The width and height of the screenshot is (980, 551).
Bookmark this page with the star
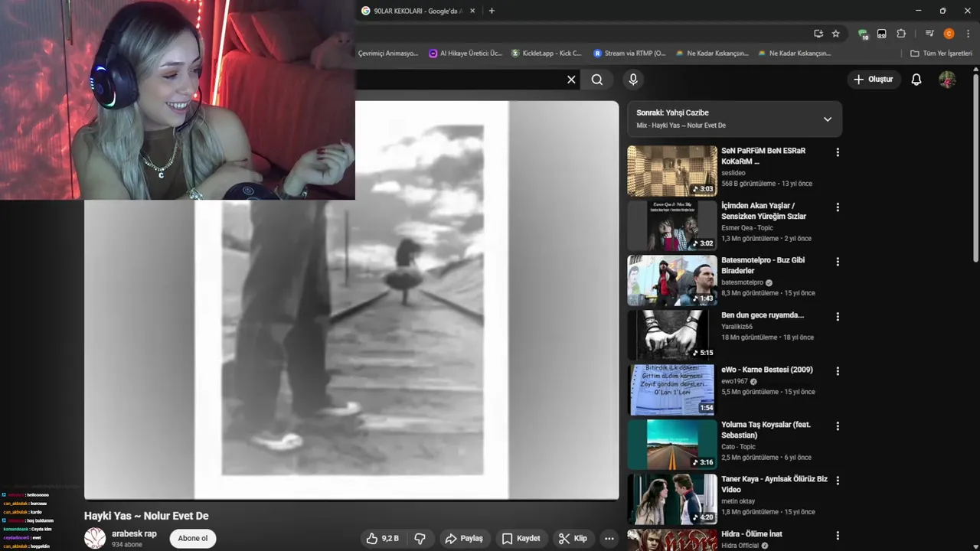(x=835, y=34)
